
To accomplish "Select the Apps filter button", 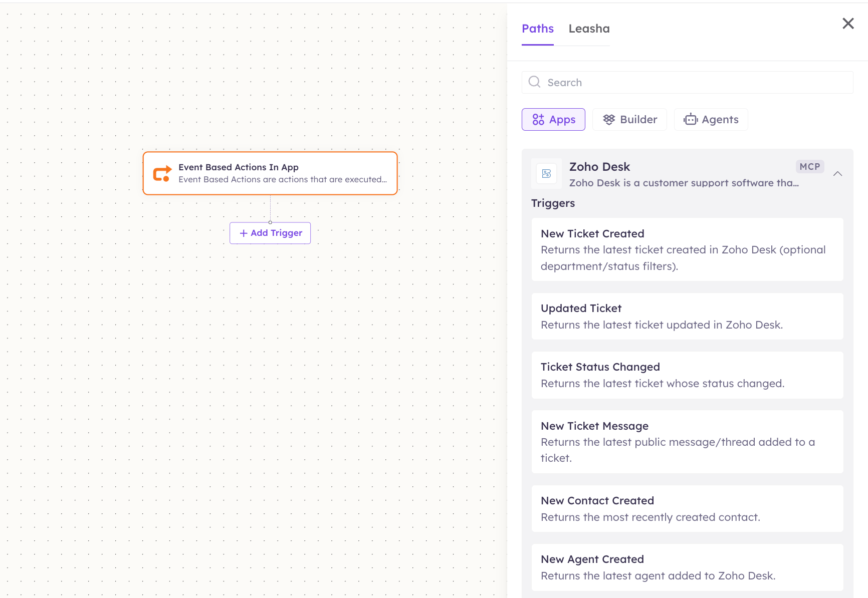I will [553, 120].
